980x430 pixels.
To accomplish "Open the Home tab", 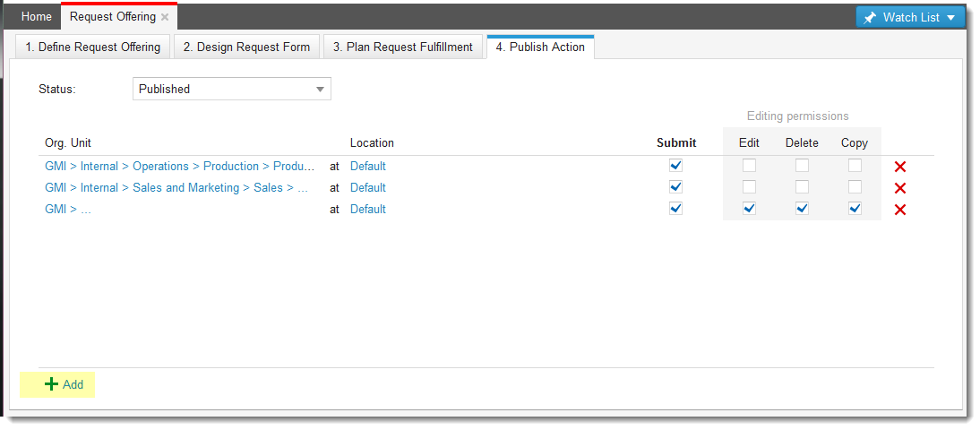I will pos(37,17).
